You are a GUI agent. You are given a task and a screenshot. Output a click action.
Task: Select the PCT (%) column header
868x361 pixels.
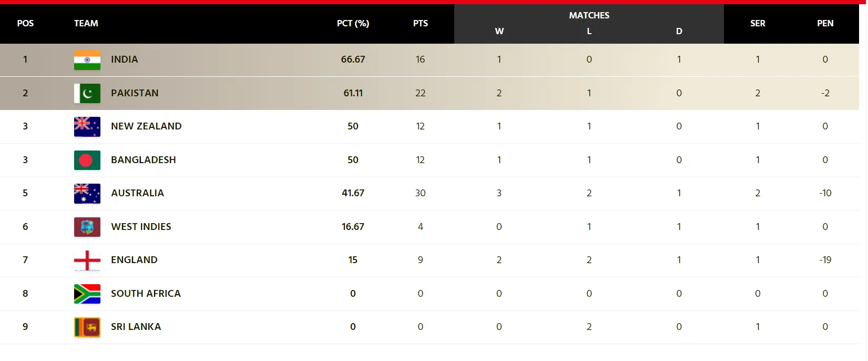pyautogui.click(x=353, y=23)
